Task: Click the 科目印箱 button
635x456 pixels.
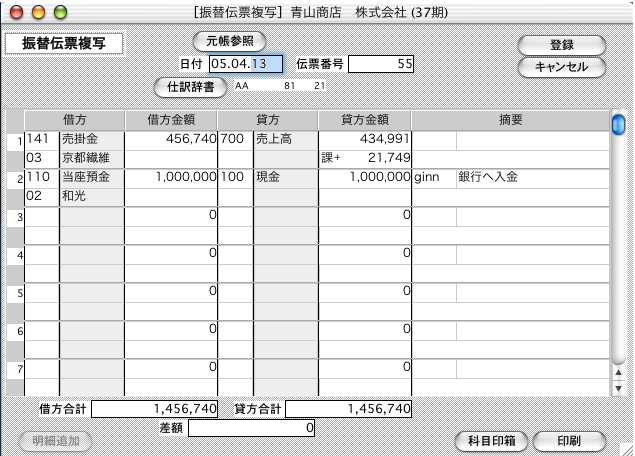Action: point(490,441)
